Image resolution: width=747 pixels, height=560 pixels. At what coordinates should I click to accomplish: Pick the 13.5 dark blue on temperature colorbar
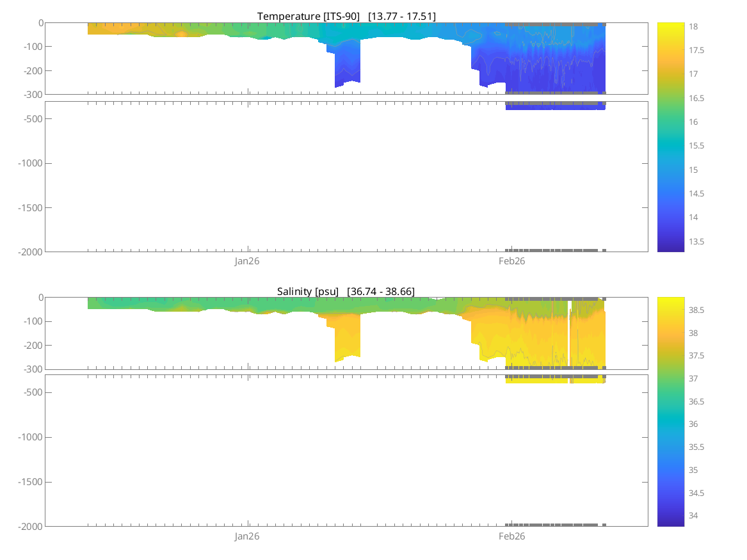(x=670, y=241)
